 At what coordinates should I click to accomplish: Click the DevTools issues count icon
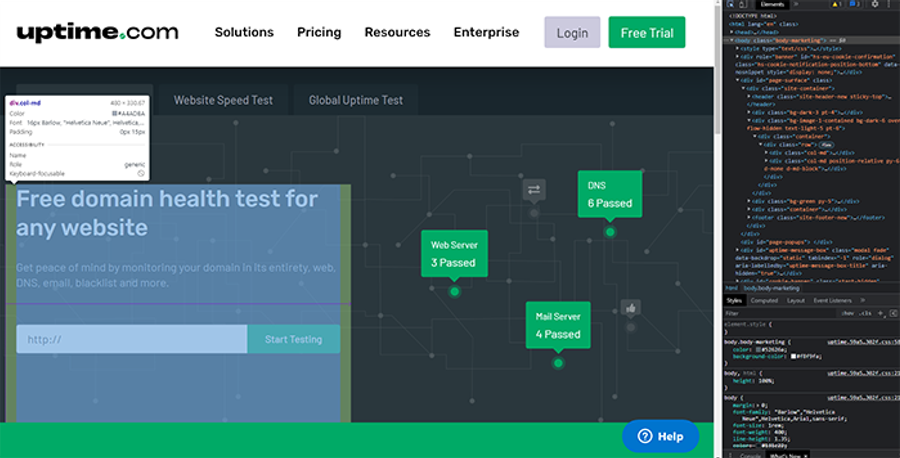pyautogui.click(x=854, y=4)
